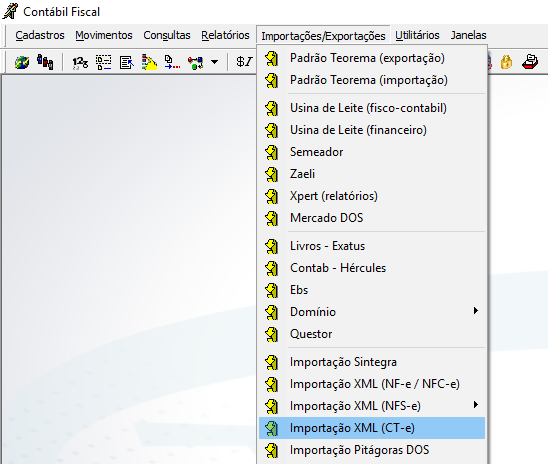Choose Usina de Leite (fisco-contabil)
Screen dimensions: 548x464
pos(372,108)
